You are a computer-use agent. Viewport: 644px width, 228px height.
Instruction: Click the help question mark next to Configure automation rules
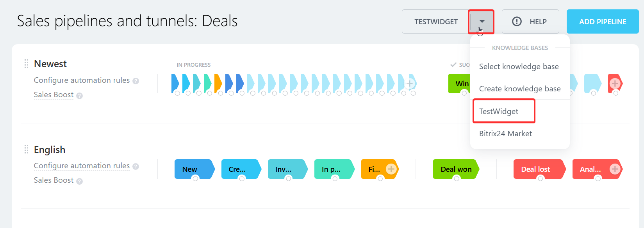[x=136, y=81]
